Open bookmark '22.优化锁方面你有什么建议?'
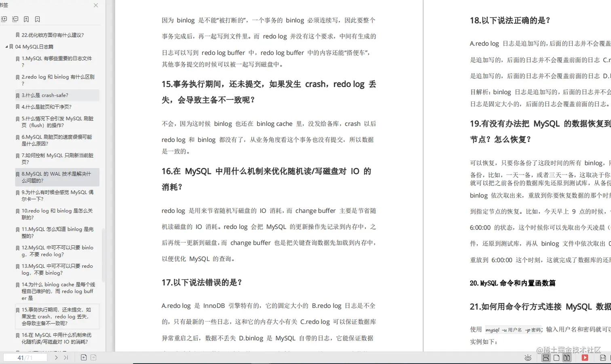Viewport: 611px width, 364px height. [53, 35]
